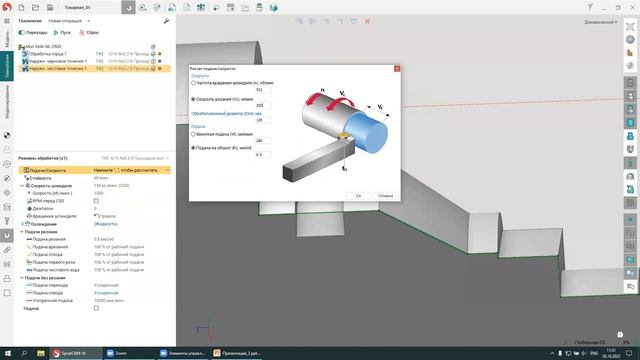Click the fit-all view icon at top of right toolbar
The height and width of the screenshot is (360, 640).
tap(630, 27)
